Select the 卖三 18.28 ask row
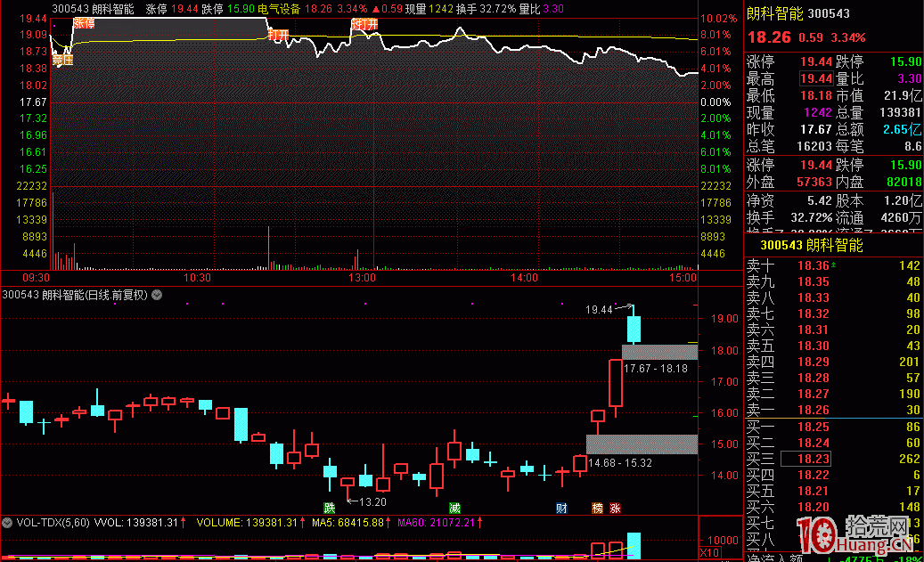This screenshot has height=562, width=924. pyautogui.click(x=833, y=378)
